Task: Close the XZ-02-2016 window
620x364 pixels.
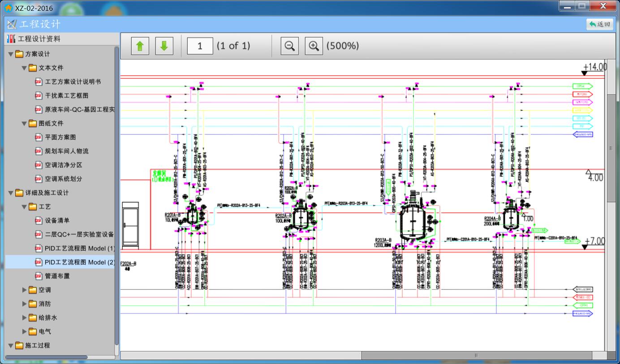Action: click(603, 6)
